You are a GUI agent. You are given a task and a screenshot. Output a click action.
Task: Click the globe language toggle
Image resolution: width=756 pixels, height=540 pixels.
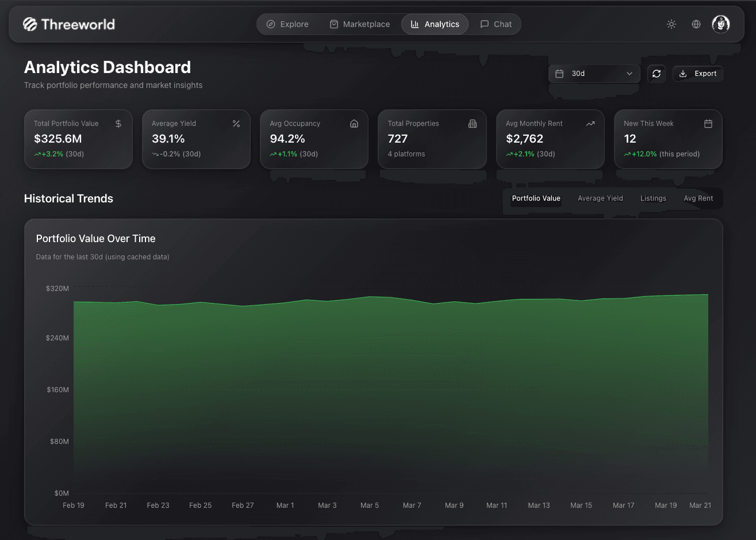pos(696,24)
